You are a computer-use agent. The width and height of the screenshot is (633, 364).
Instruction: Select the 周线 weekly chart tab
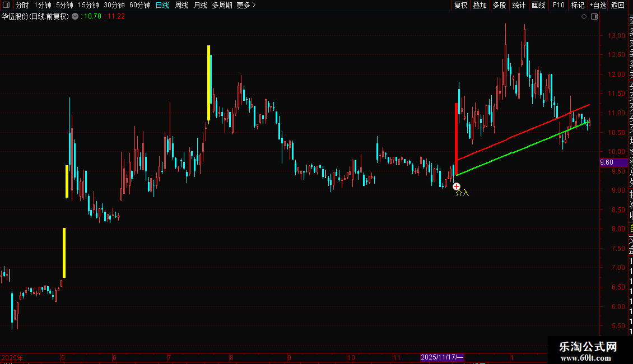click(x=181, y=5)
